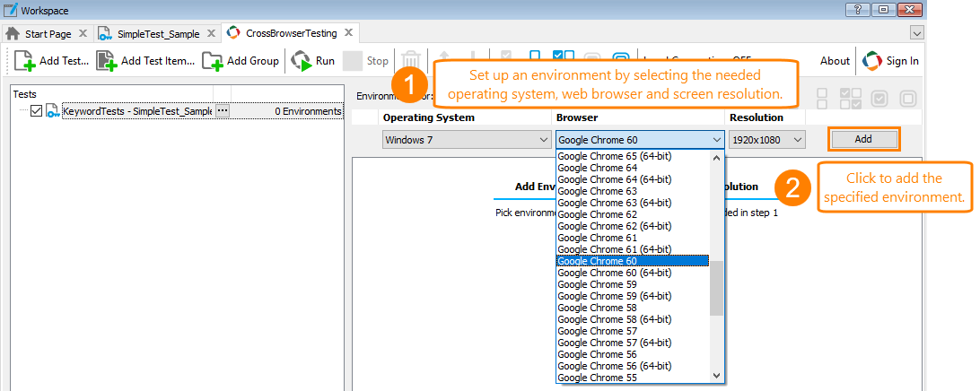Click the four-squares-with-checkmarks environment icon
Viewport: 980px width, 391px height.
point(851,98)
